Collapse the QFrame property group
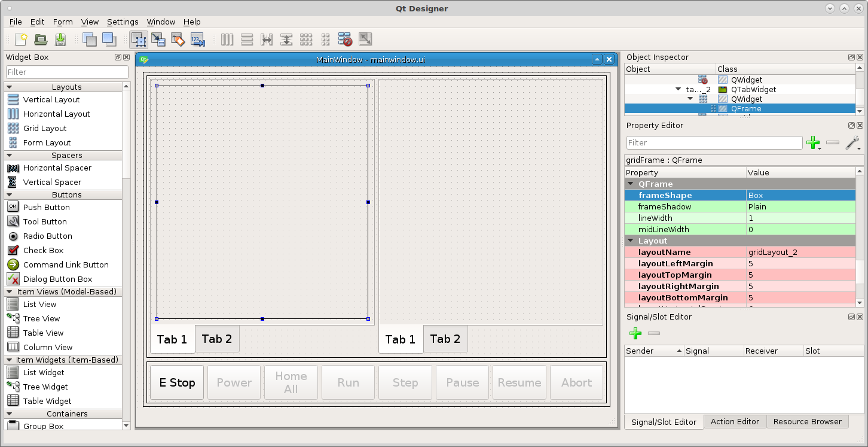 point(631,184)
